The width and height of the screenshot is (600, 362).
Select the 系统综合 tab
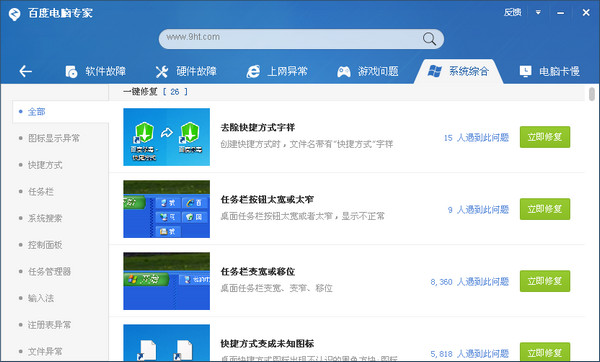pyautogui.click(x=458, y=71)
